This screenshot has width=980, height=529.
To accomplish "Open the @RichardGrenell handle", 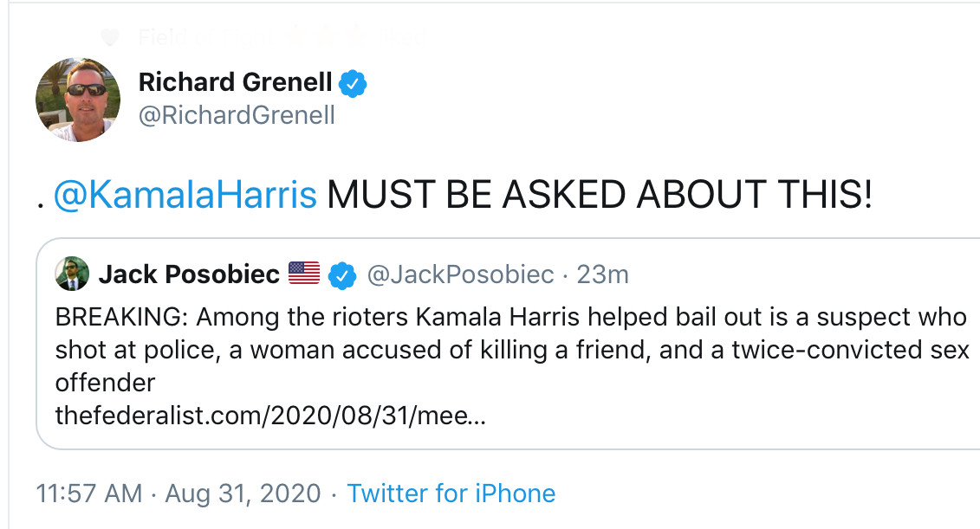I will click(237, 115).
